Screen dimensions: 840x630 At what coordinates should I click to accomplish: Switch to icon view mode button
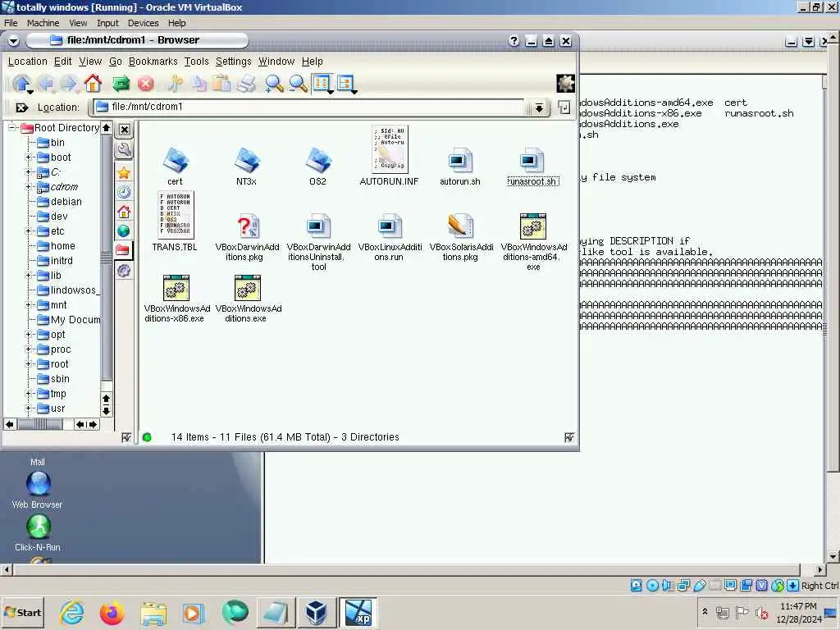(322, 84)
